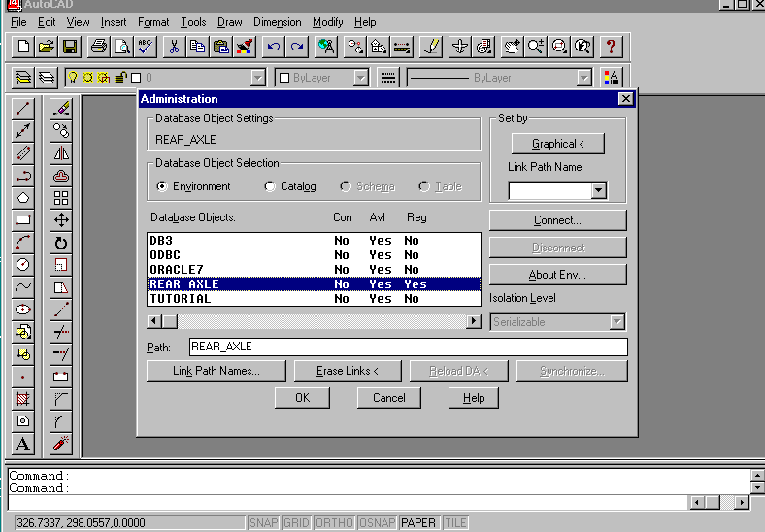This screenshot has width=765, height=532.
Task: Click the red question mark Help icon
Action: [611, 47]
